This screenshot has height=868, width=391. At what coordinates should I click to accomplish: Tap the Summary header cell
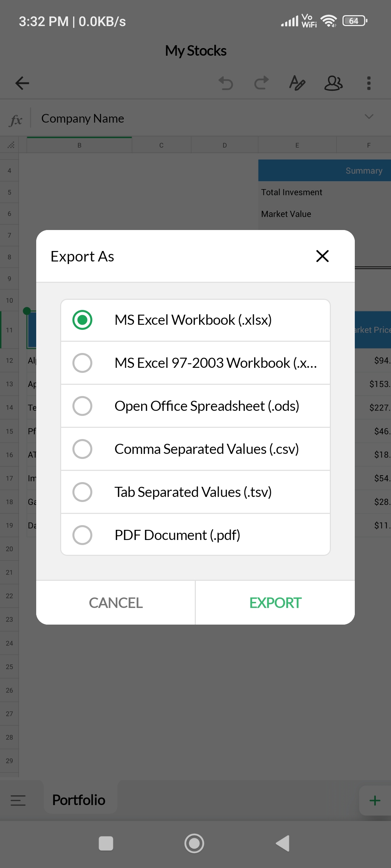(x=324, y=170)
